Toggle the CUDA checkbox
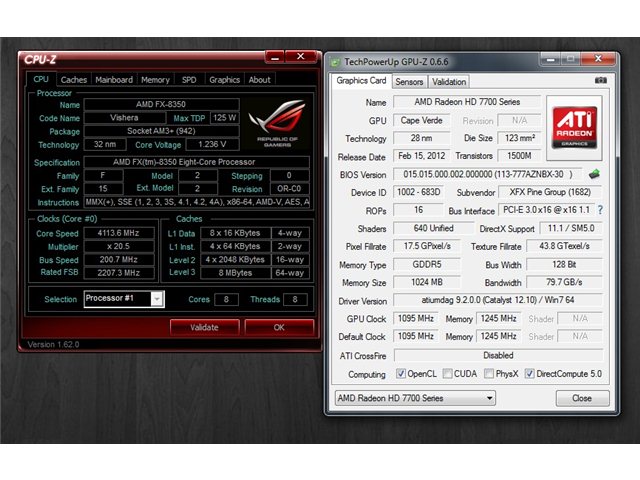Screen dimensions: 640x480 click(447, 373)
